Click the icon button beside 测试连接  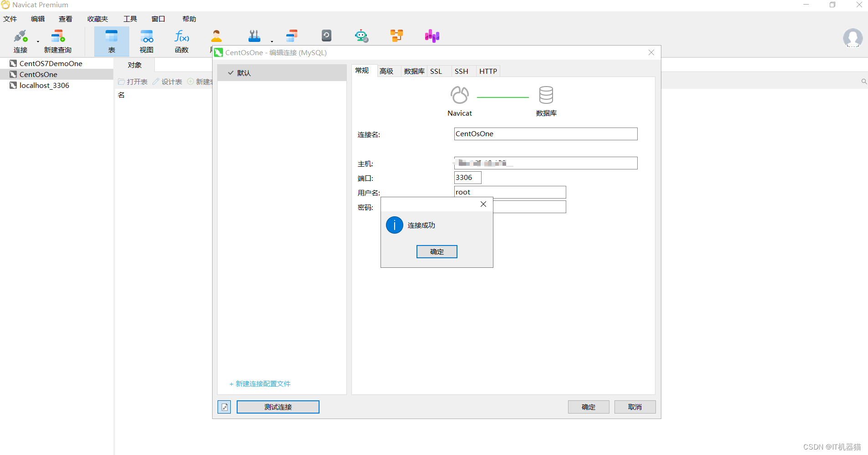click(224, 407)
